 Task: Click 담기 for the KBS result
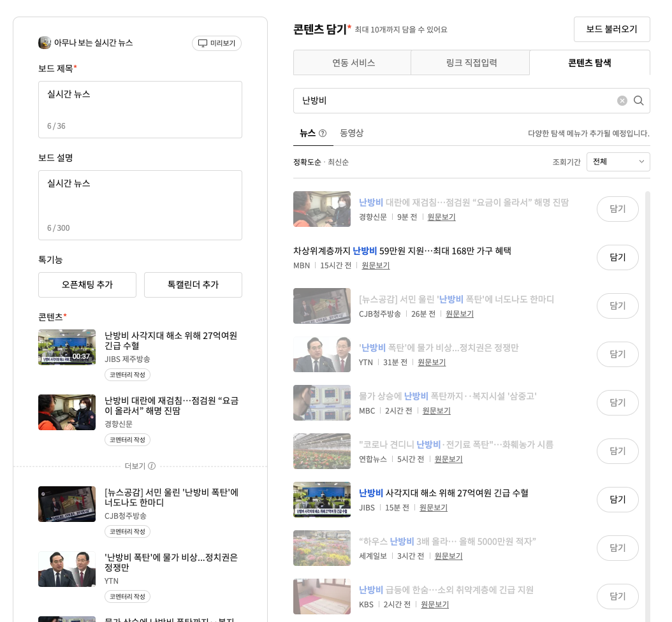point(618,597)
